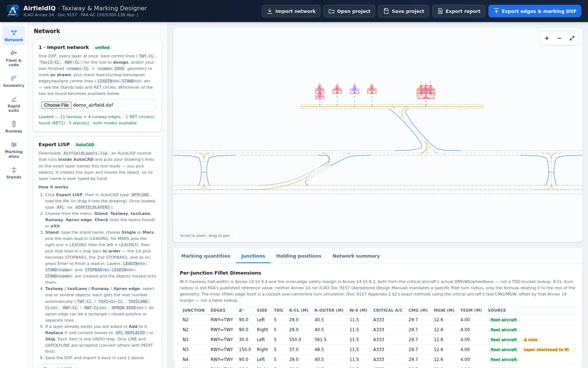Click 'taper shortened to fit' badge

click(x=546, y=350)
